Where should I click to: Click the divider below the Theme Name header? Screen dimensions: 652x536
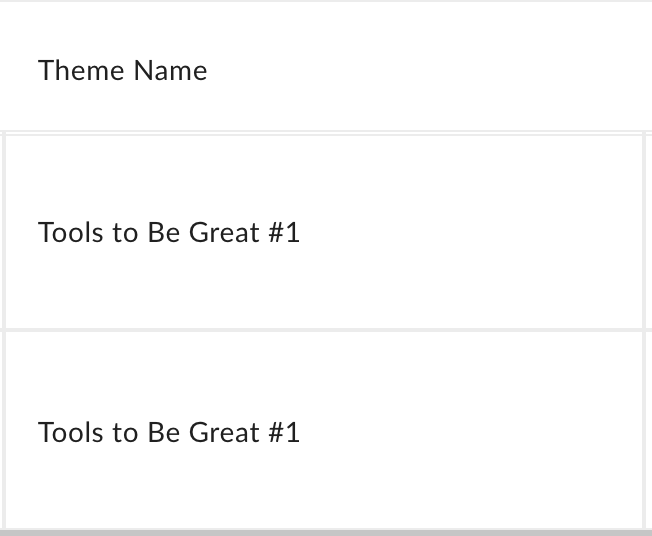tap(326, 133)
